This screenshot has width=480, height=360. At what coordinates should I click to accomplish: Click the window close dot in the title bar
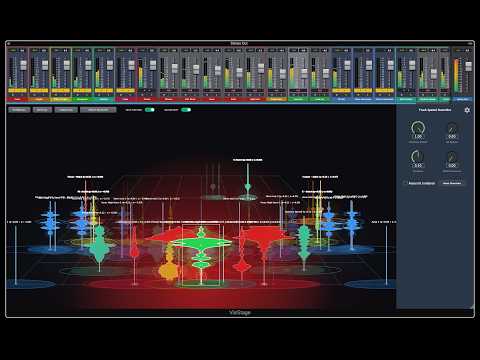click(9, 43)
